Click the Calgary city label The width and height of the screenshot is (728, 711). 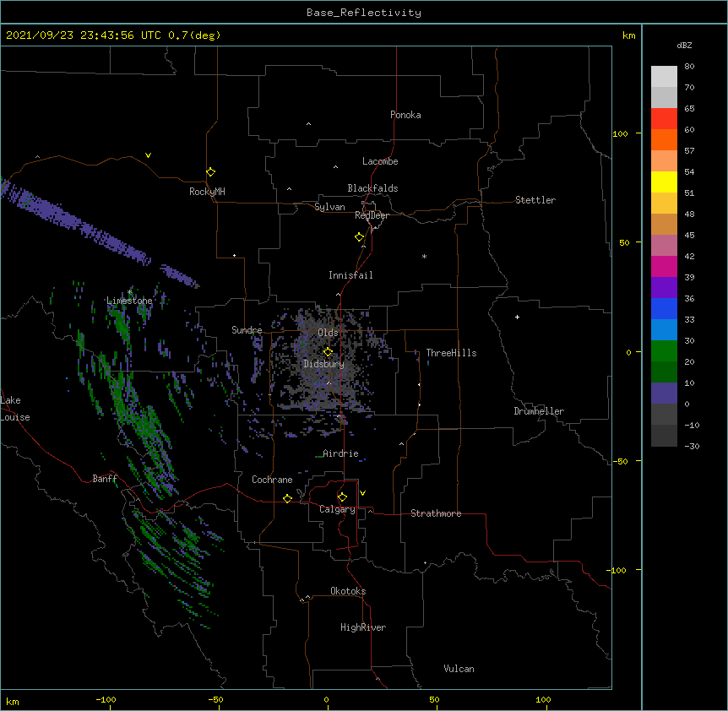point(337,509)
